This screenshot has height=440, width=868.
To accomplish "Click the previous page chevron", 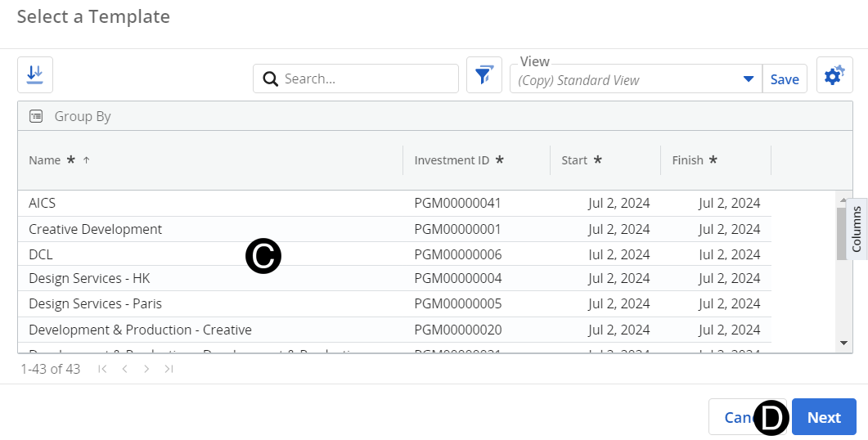I will [124, 369].
